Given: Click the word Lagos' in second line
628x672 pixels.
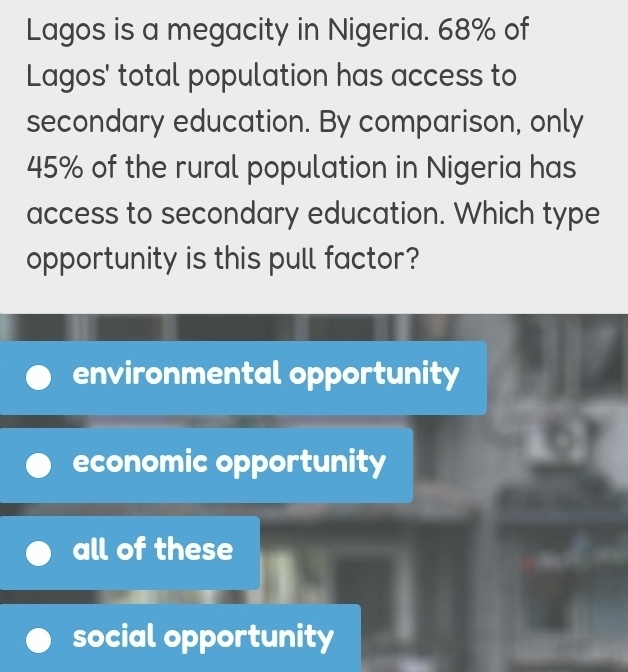Looking at the screenshot, I should [68, 77].
